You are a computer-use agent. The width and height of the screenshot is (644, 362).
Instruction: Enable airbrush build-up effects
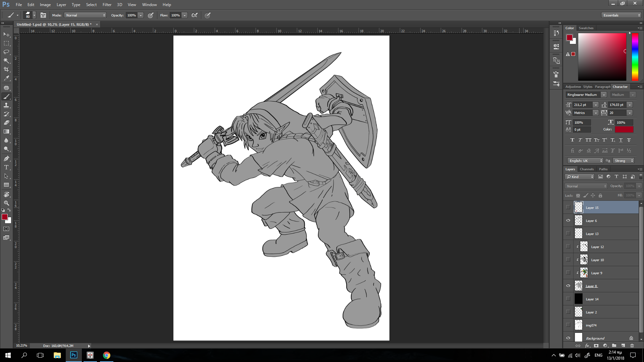(x=195, y=15)
